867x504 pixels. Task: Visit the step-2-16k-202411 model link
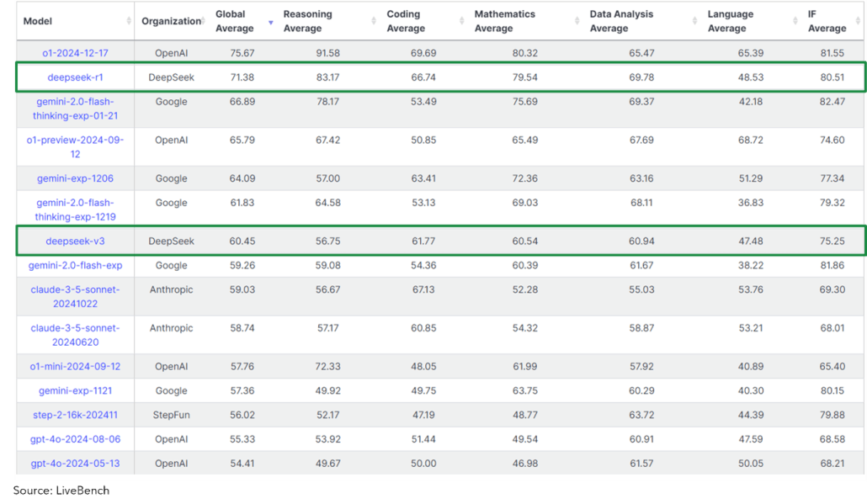point(75,415)
